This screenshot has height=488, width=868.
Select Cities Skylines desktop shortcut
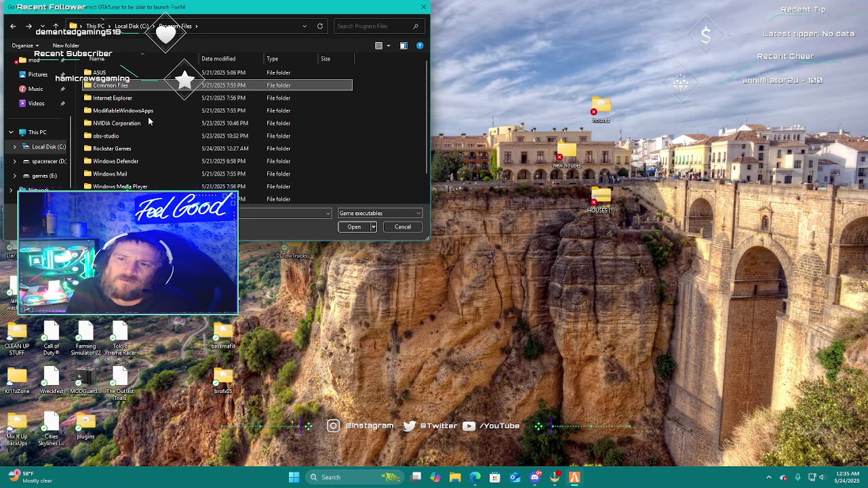[51, 430]
